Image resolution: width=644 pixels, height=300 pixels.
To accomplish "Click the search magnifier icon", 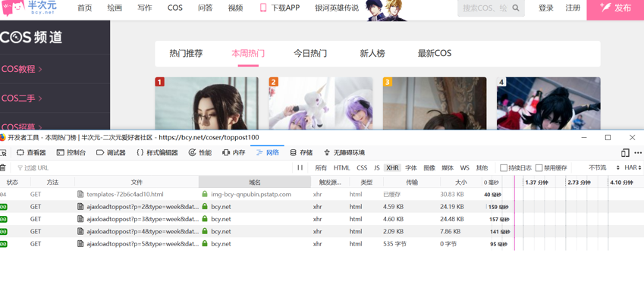I will 516,8.
